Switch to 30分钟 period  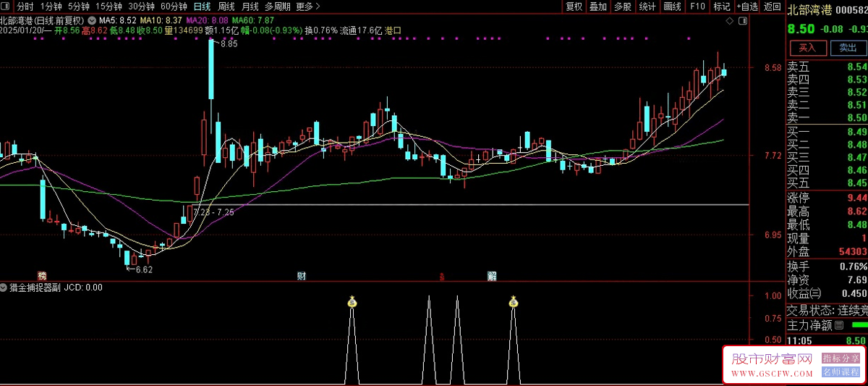coord(141,7)
